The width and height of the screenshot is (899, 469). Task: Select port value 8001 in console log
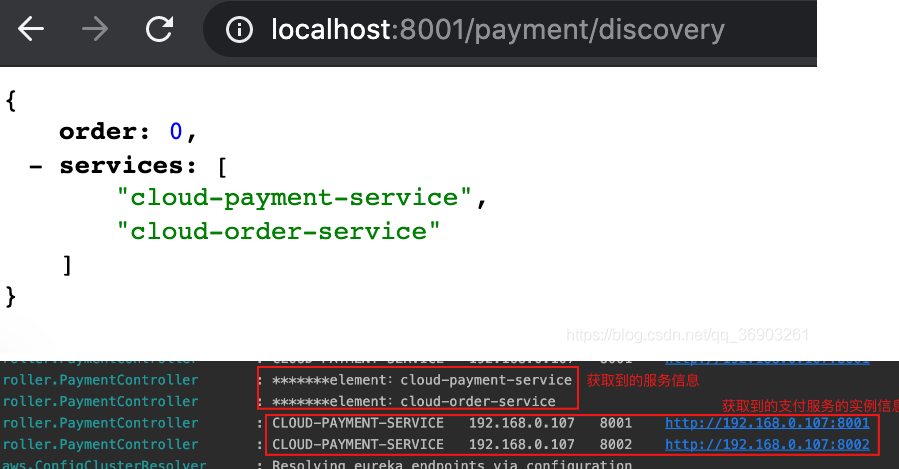[616, 423]
